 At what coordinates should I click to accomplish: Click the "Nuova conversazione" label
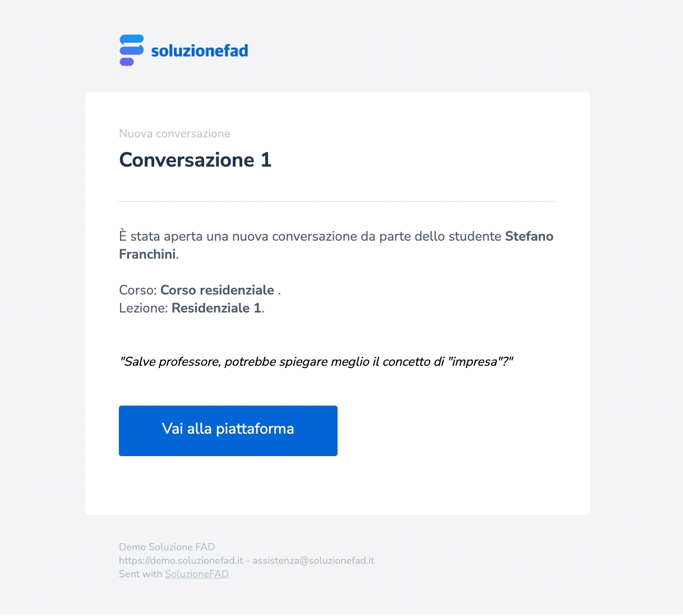tap(174, 134)
